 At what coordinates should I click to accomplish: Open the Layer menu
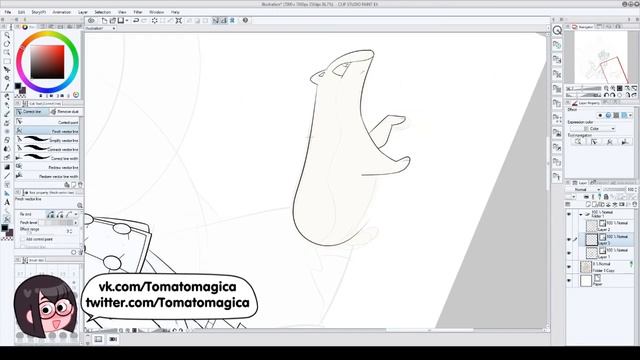83,12
